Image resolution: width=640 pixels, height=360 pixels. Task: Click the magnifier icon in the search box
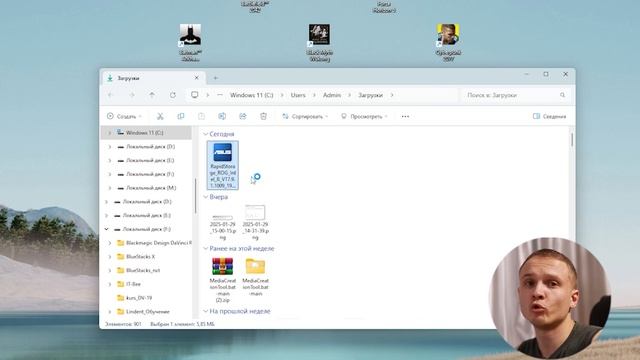562,95
